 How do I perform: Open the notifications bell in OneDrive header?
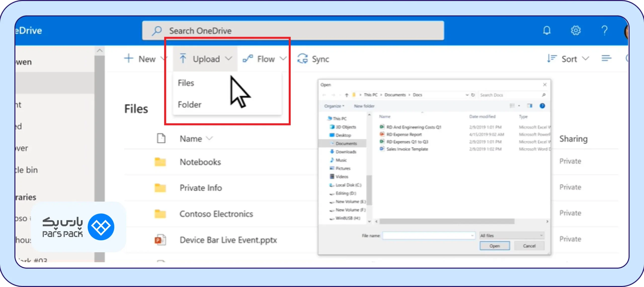(x=547, y=31)
